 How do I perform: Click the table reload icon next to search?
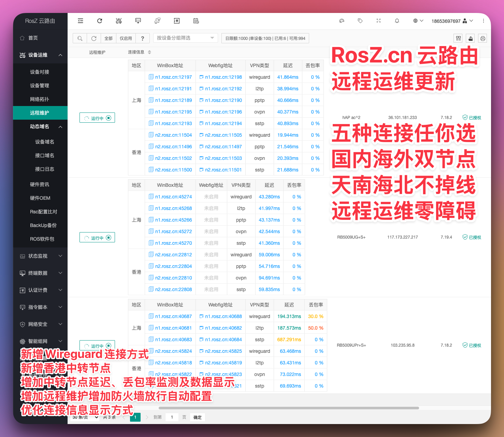[94, 39]
